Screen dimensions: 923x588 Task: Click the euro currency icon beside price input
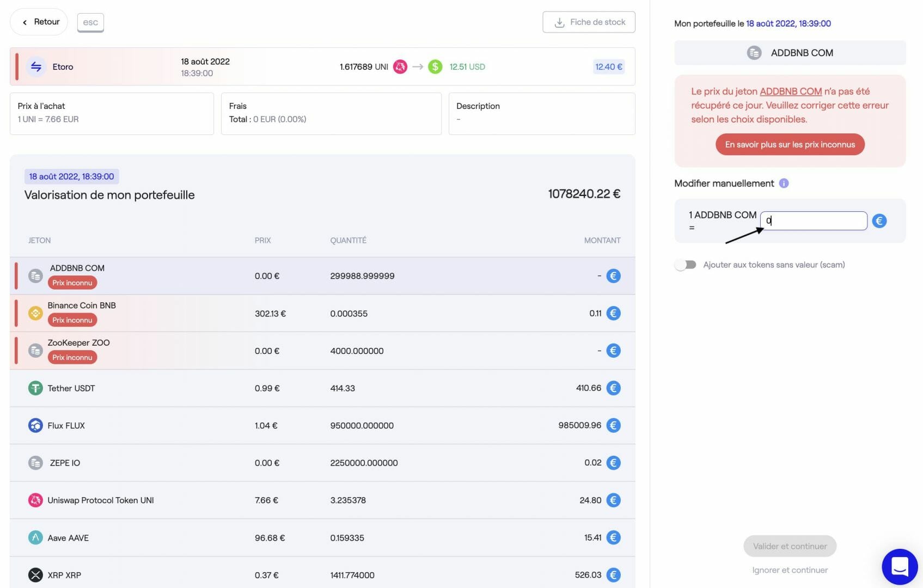tap(879, 220)
